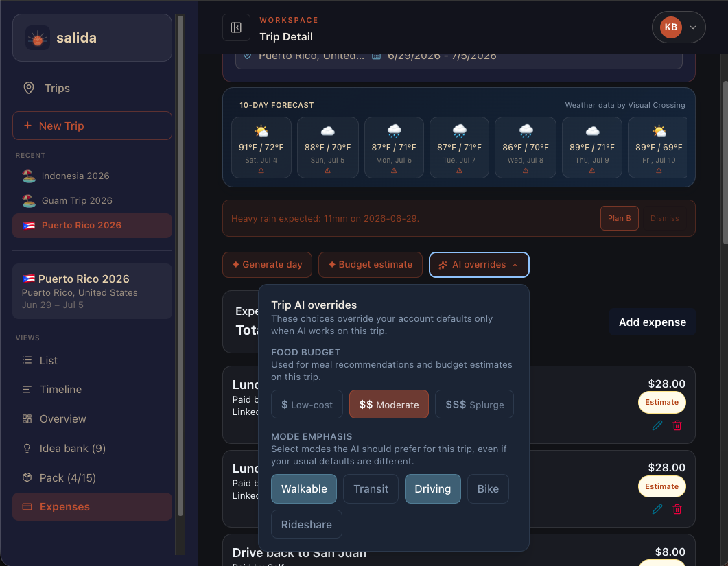Viewport: 728px width, 566px height.
Task: Create a New Trip
Action: coord(92,126)
